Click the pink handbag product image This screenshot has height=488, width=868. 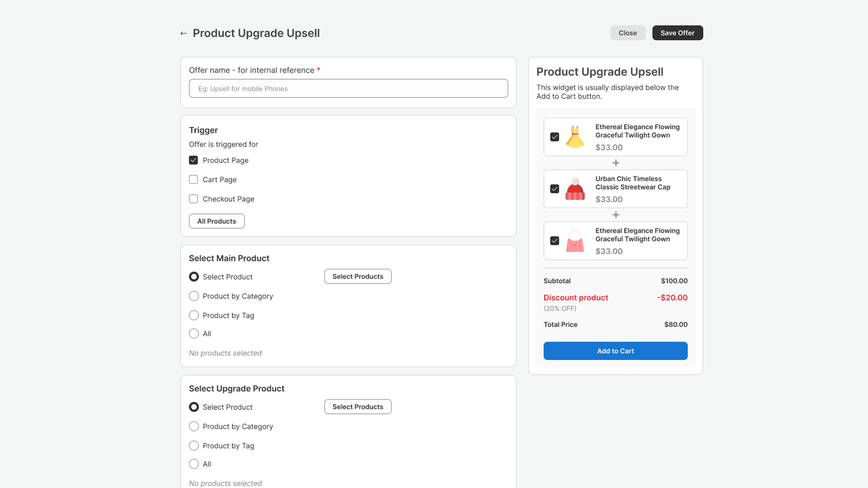pyautogui.click(x=576, y=241)
